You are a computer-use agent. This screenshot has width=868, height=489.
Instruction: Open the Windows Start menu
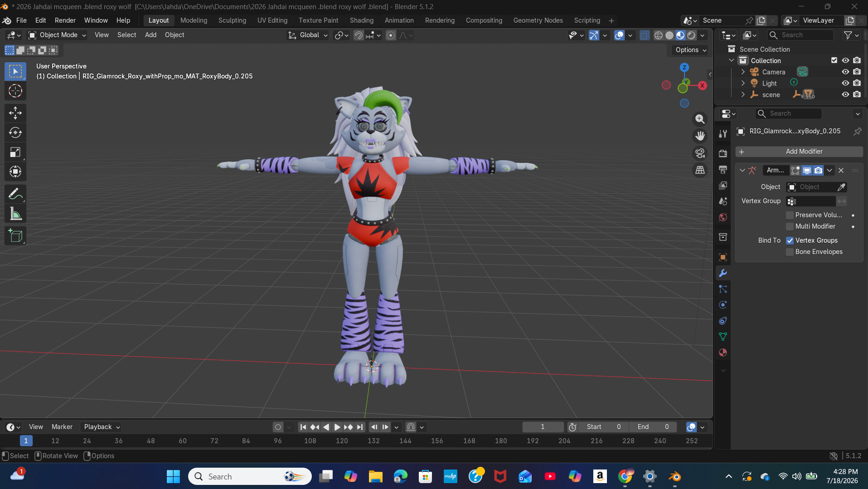point(173,476)
